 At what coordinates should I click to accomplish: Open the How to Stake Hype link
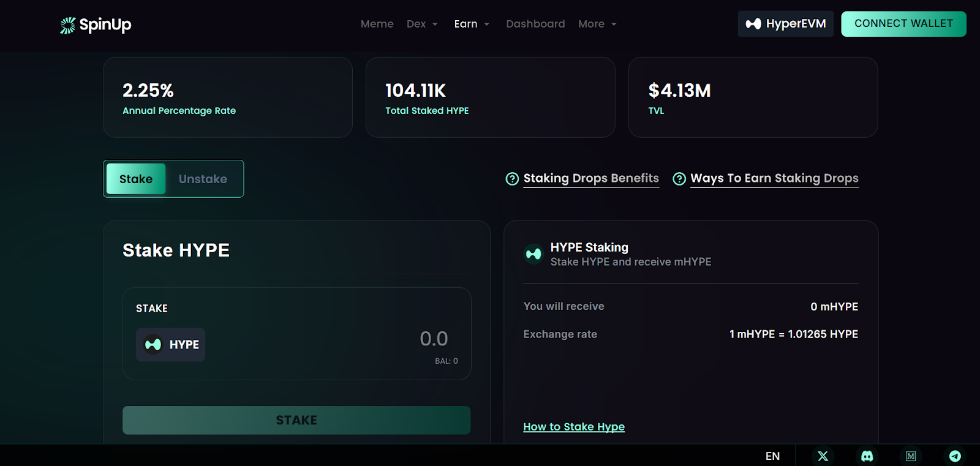tap(574, 427)
